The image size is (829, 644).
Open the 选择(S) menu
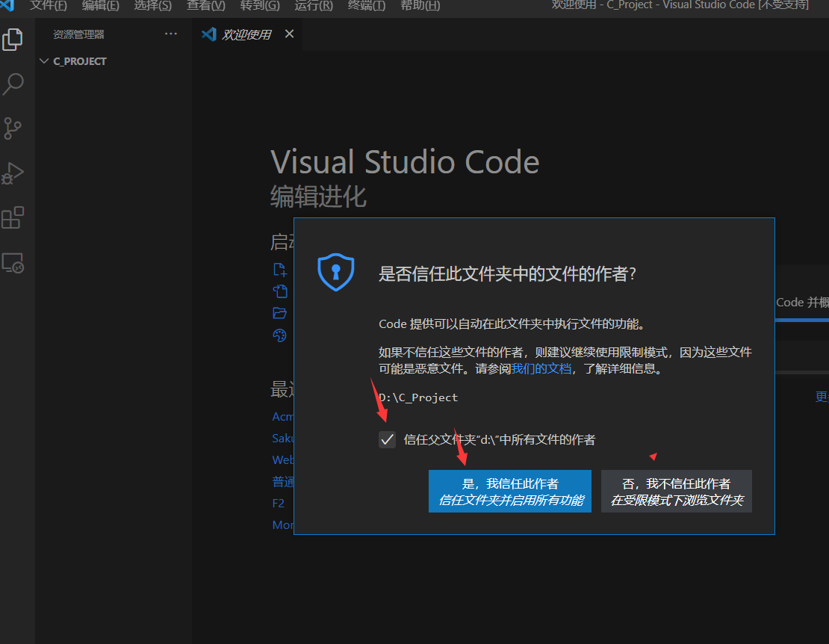[x=153, y=6]
